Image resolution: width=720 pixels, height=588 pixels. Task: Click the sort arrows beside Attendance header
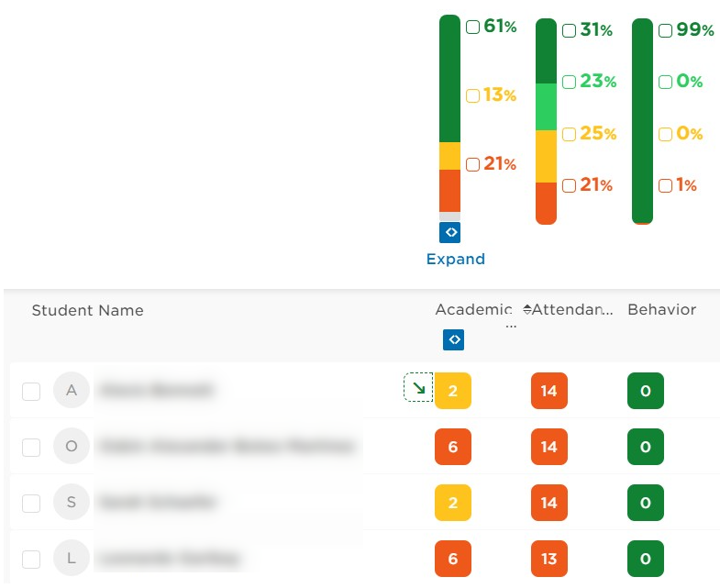pos(526,310)
